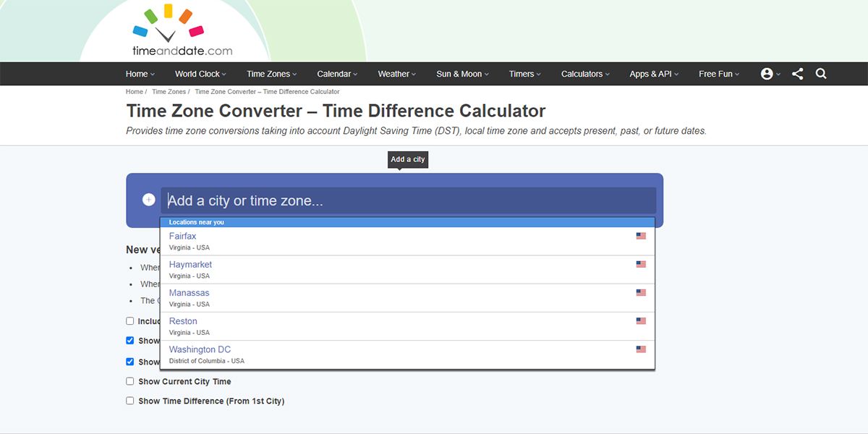Expand the World Clock dropdown menu

pos(200,74)
